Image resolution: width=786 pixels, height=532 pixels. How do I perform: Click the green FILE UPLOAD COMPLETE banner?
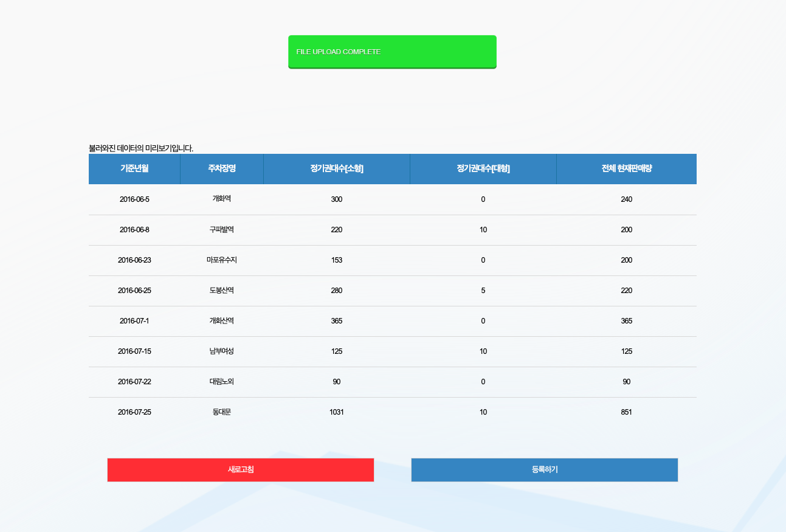(392, 52)
